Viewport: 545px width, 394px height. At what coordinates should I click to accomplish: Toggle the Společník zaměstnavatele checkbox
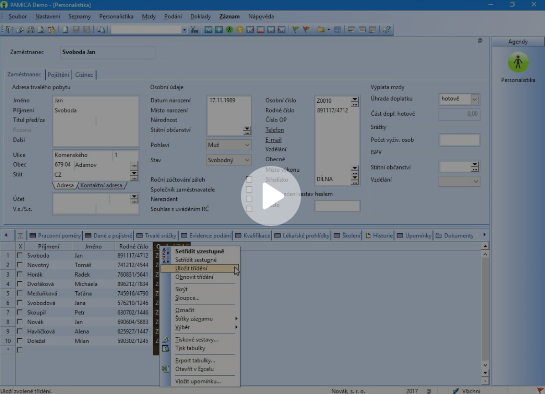pos(249,189)
